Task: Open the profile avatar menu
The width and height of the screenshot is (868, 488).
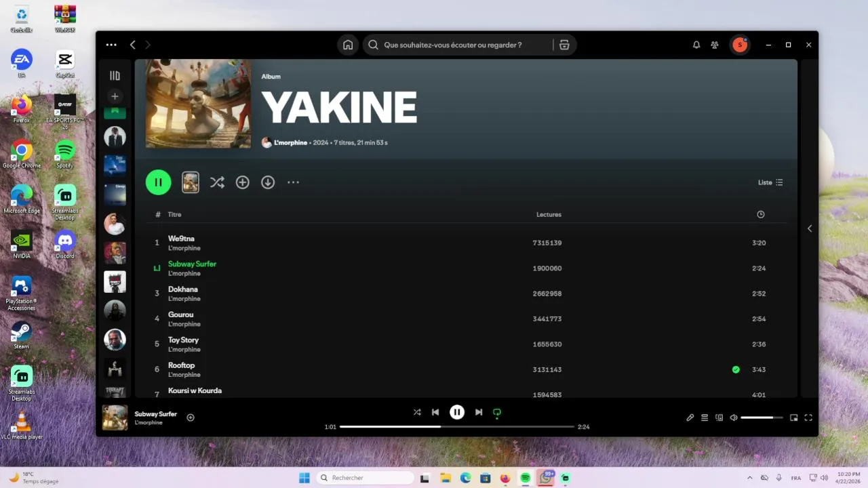Action: pyautogui.click(x=740, y=45)
